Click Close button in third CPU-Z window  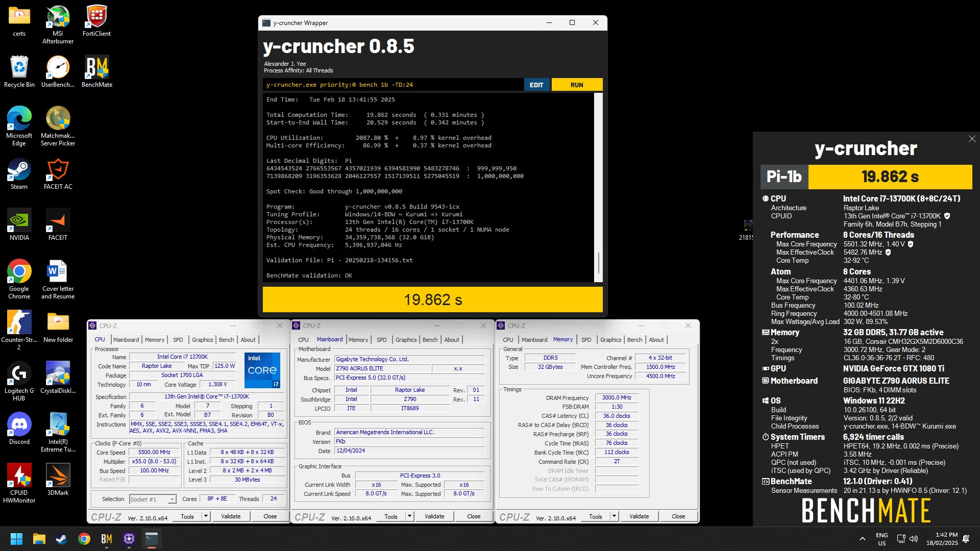(678, 516)
